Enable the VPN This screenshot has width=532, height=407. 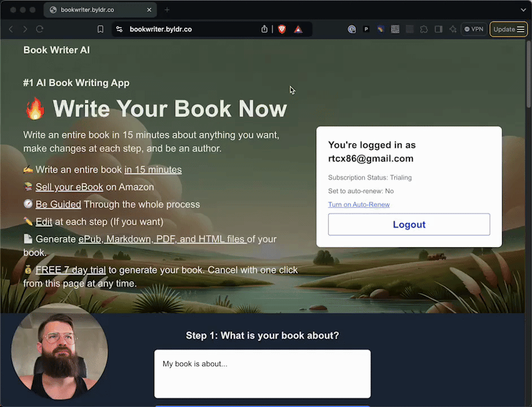pos(474,29)
